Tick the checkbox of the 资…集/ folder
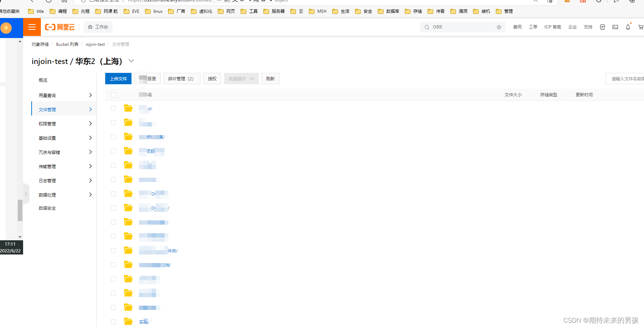 (x=113, y=137)
